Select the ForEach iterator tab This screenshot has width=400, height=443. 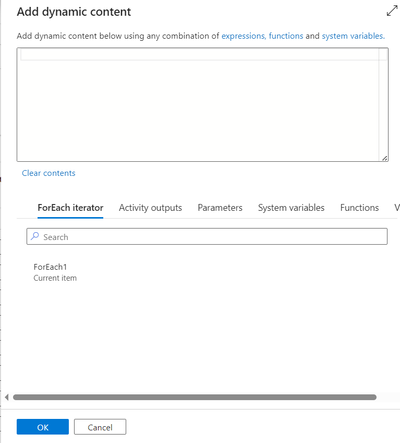70,208
